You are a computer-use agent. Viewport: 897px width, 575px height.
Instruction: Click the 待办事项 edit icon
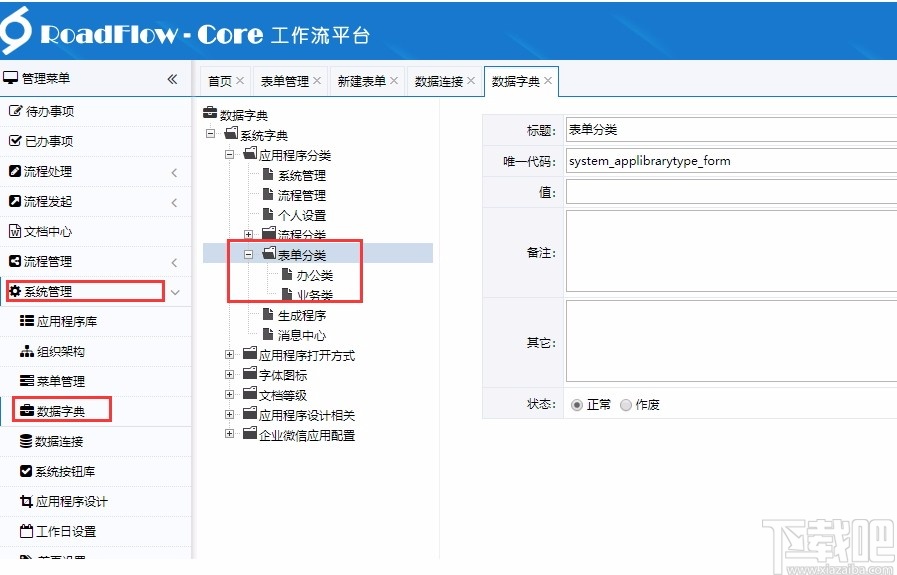pyautogui.click(x=15, y=110)
